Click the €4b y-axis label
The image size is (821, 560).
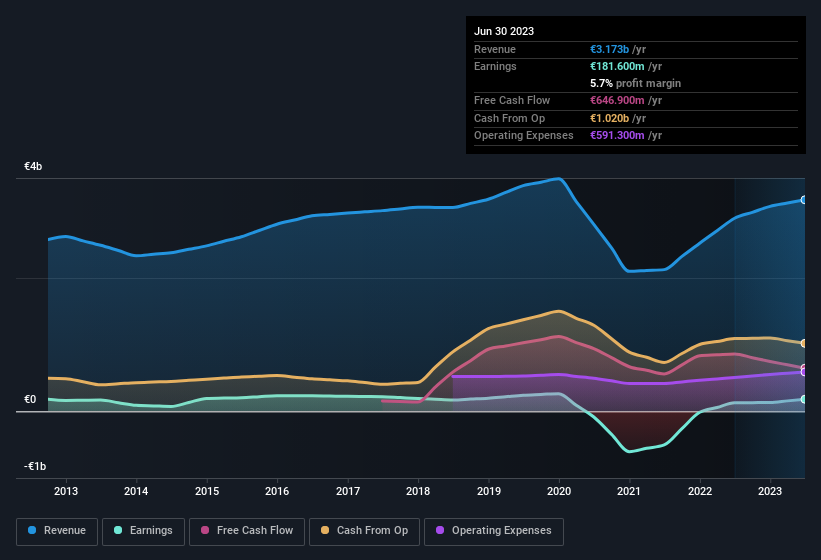(33, 166)
